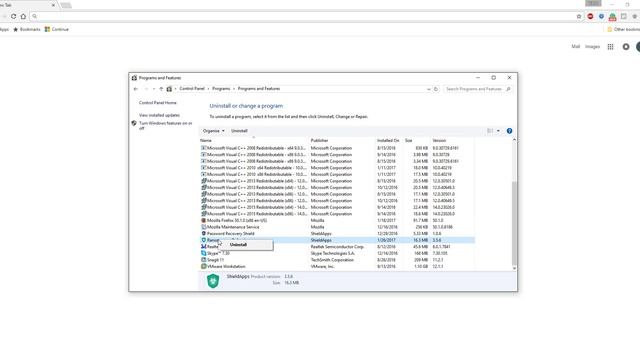The height and width of the screenshot is (360, 640).
Task: Go up one level in Control Panel
Action: tap(161, 89)
